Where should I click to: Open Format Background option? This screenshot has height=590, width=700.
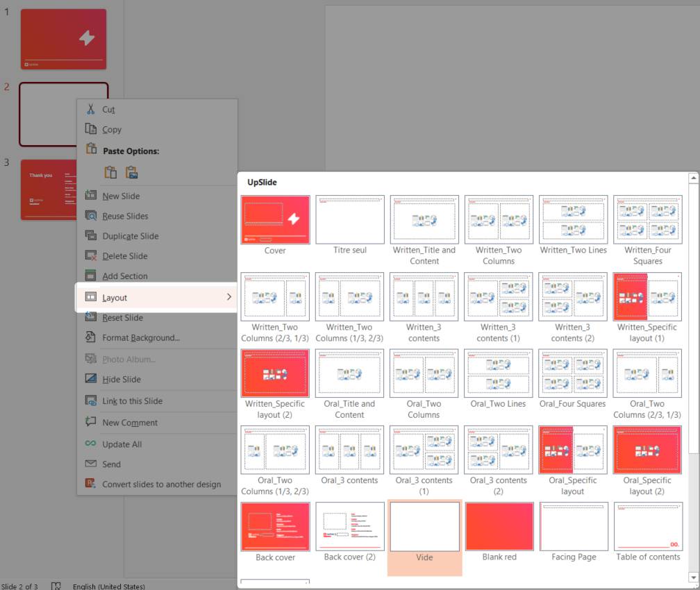coord(157,338)
